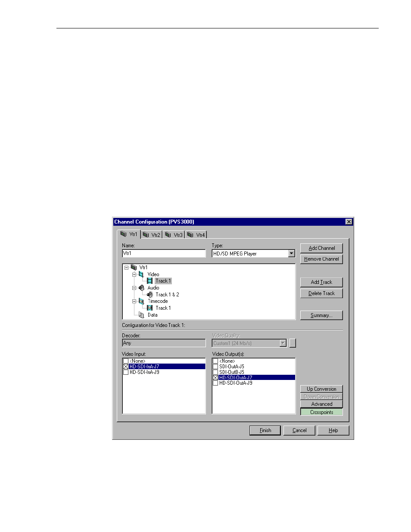
Task: Switch to the Vtr2 tab
Action: pyautogui.click(x=152, y=235)
